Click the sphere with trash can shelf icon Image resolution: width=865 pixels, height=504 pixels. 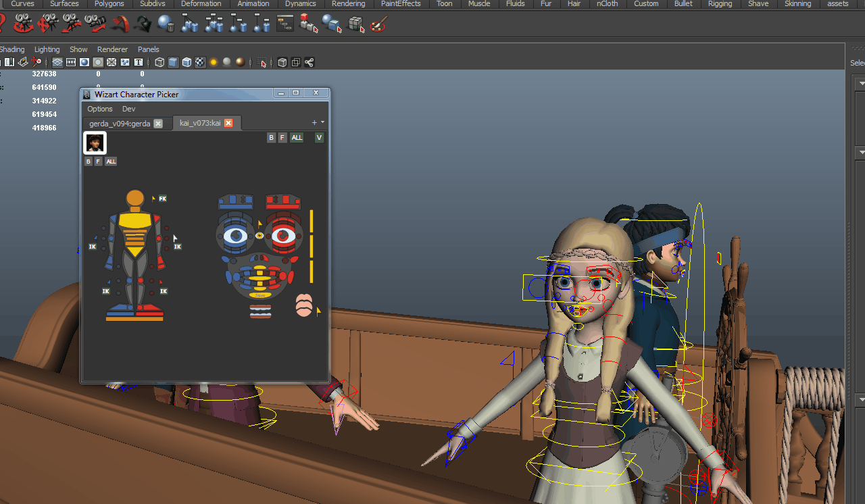(166, 25)
